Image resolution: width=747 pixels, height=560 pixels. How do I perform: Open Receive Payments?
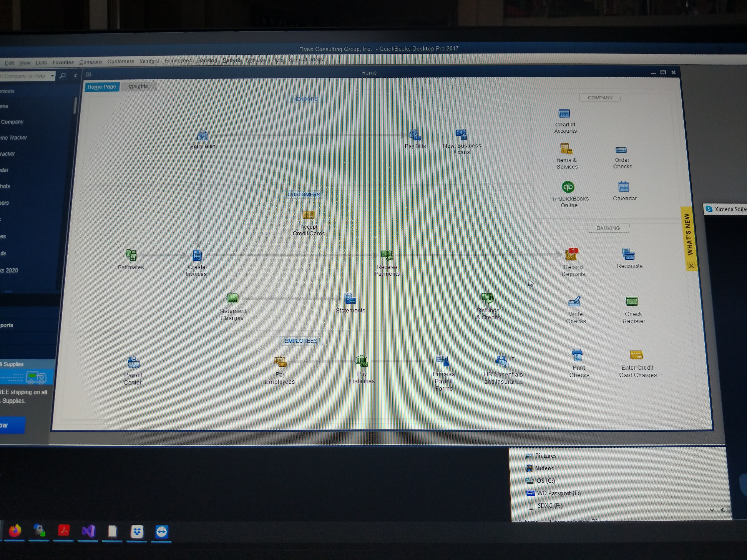pyautogui.click(x=387, y=255)
